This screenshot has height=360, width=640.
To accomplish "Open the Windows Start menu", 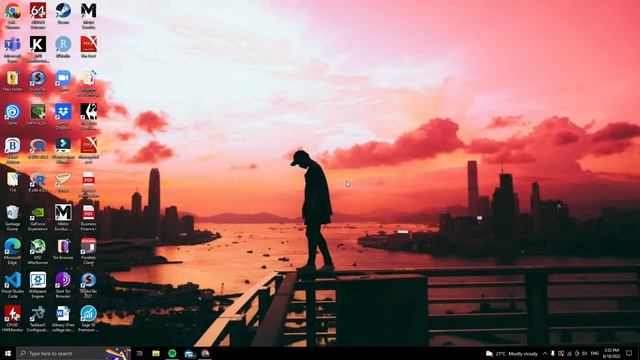I will [8, 353].
